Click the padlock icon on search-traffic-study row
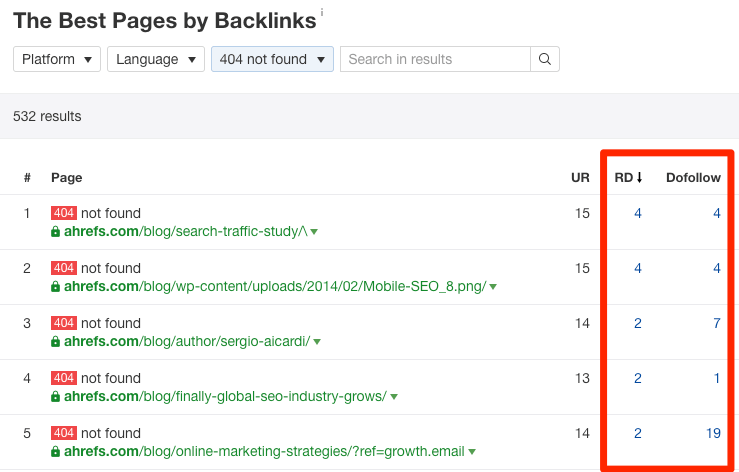739x472 pixels. [56, 232]
